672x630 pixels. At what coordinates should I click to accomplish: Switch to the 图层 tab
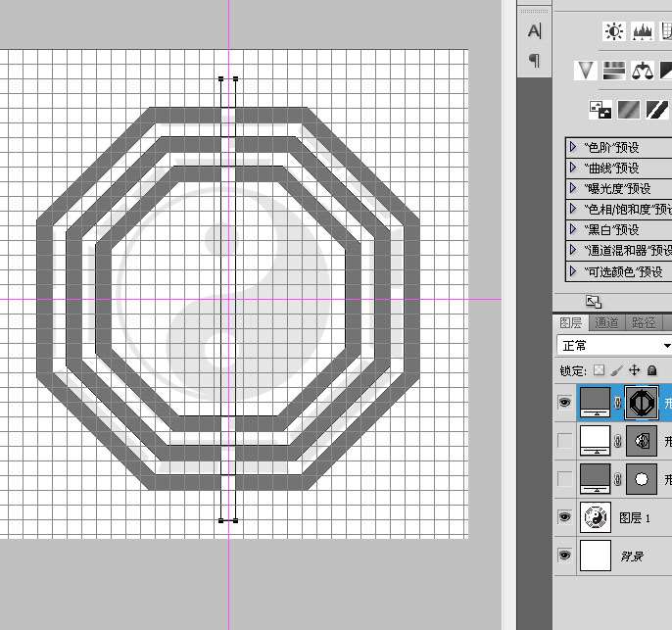(x=571, y=322)
